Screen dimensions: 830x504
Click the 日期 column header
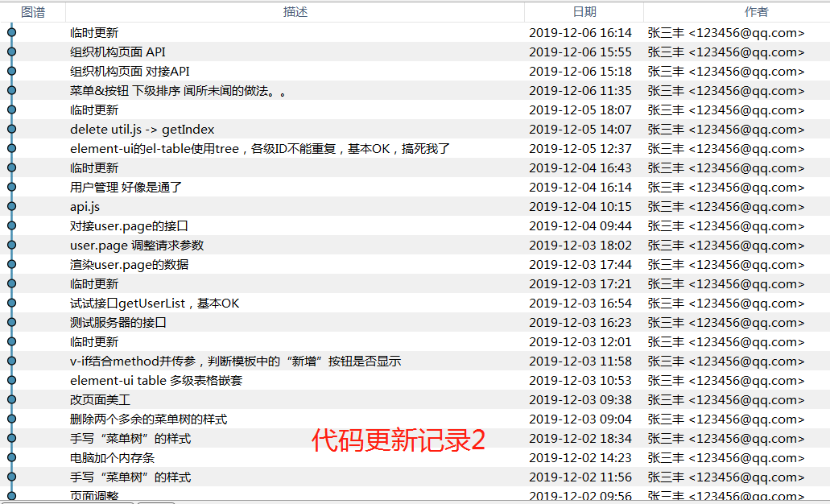tap(584, 12)
